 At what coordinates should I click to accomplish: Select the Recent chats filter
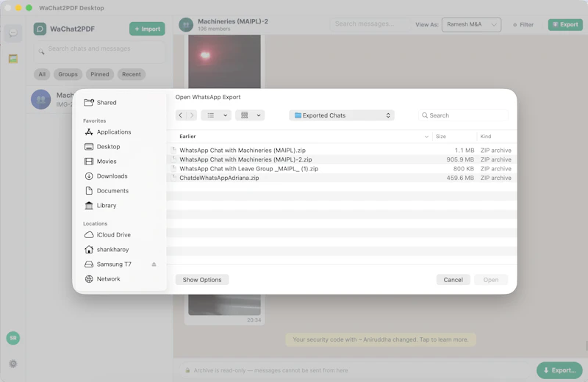tap(132, 74)
